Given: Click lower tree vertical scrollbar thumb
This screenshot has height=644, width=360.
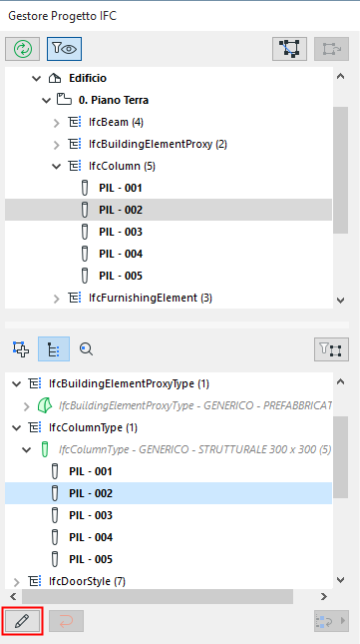Looking at the screenshot, I should [x=341, y=457].
